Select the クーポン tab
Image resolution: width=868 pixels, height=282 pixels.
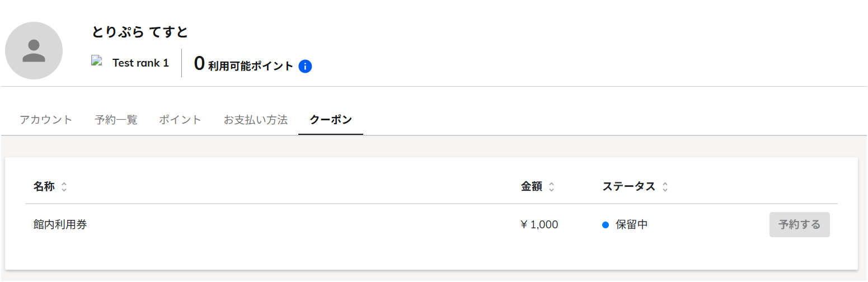tap(331, 120)
